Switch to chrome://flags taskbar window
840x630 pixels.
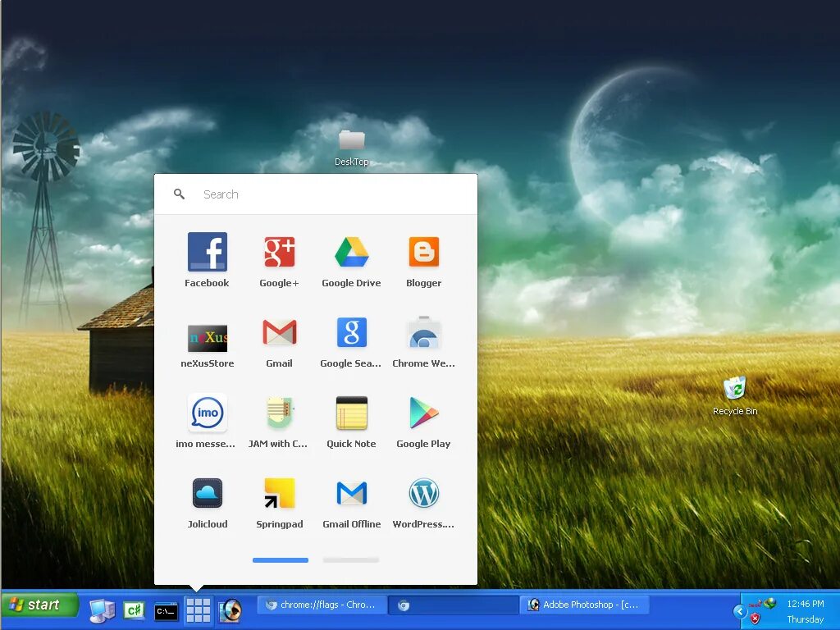322,605
